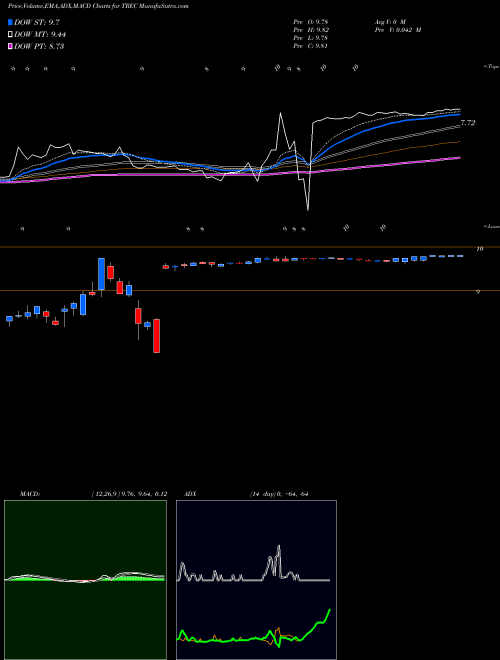Click the chart title mentioning TREC MunafaSutra.com
The height and width of the screenshot is (660, 500).
[x=98, y=6]
